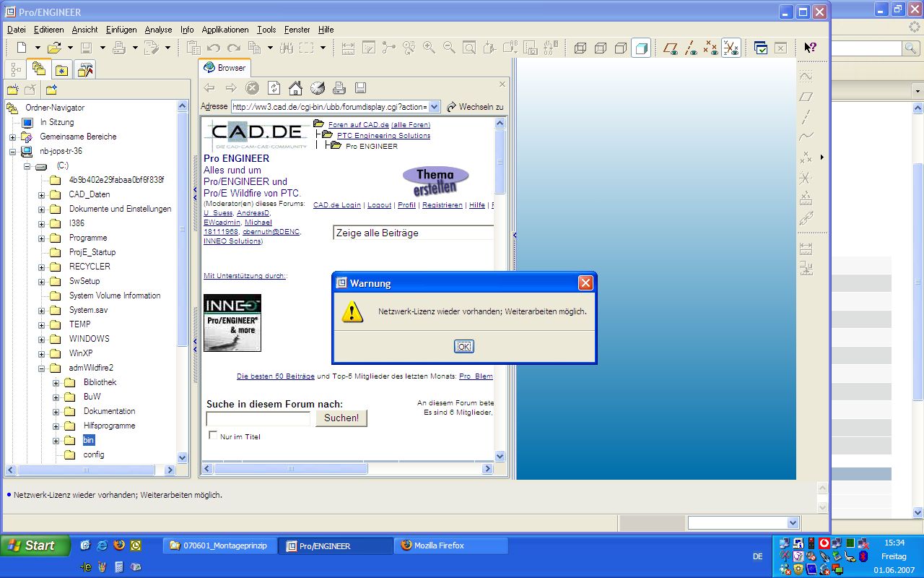This screenshot has height=578, width=924.
Task: Click the browser page vertical scrollbar thumb
Action: tap(500, 160)
